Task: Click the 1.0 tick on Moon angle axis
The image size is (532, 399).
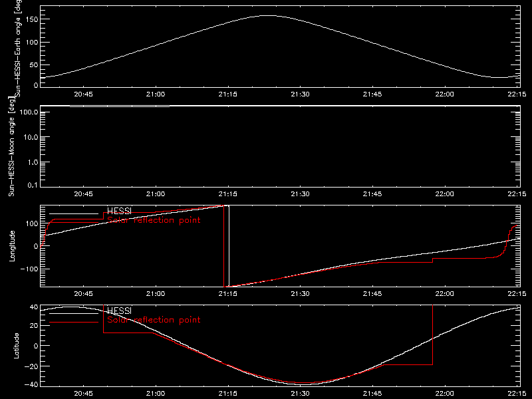Action: 33,162
